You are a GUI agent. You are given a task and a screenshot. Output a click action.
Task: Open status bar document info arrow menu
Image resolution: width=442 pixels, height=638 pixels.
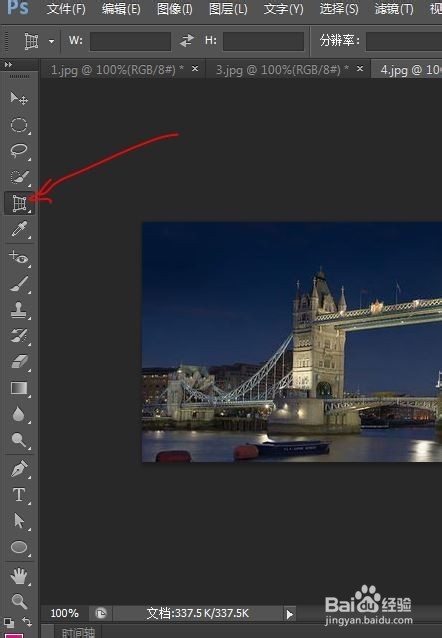pos(289,614)
